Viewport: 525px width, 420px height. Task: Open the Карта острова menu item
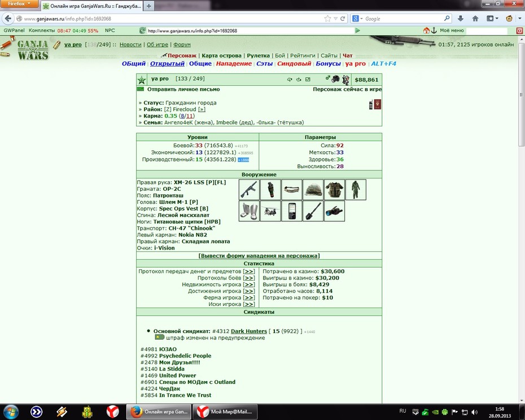[x=221, y=55]
